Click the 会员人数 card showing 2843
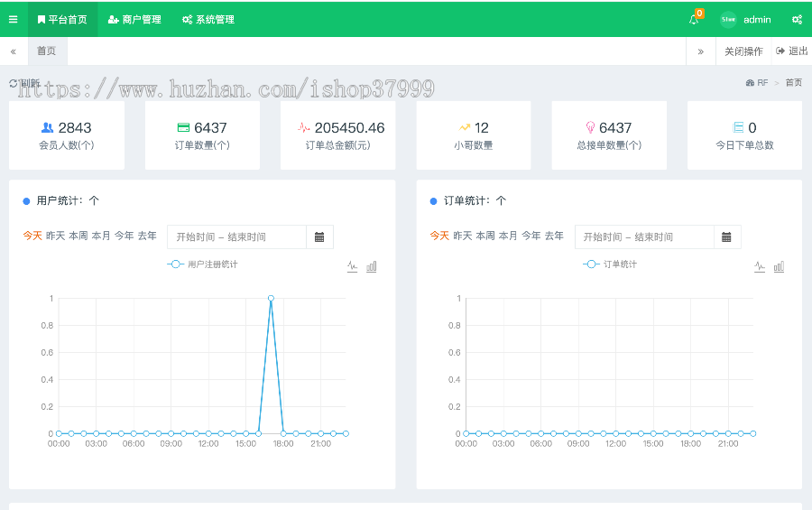This screenshot has width=812, height=510. [66, 135]
